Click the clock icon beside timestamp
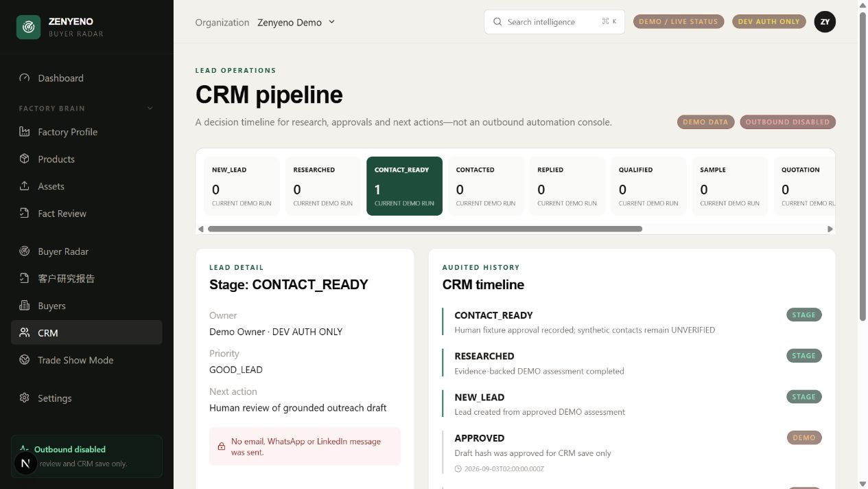The width and height of the screenshot is (868, 489). (458, 469)
